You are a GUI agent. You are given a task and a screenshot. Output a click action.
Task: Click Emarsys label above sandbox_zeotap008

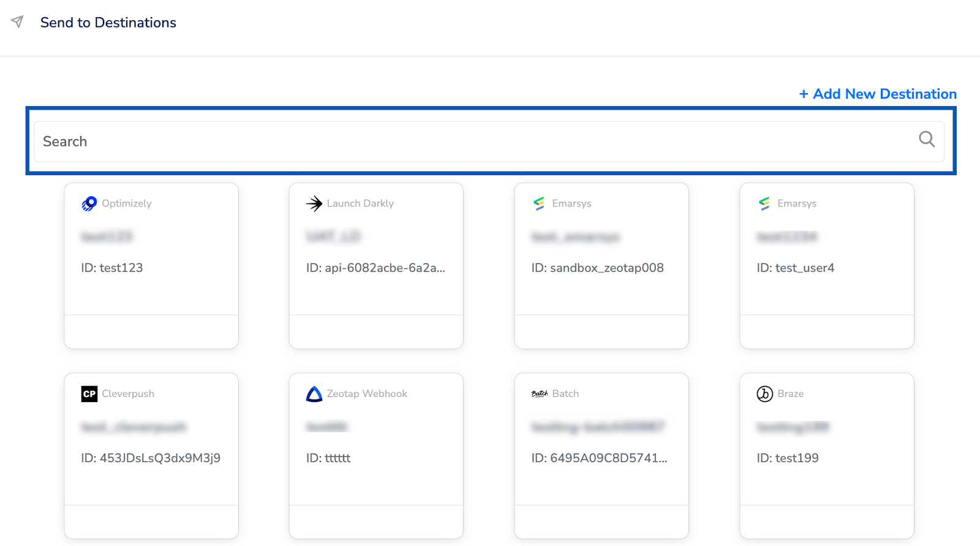coord(571,203)
